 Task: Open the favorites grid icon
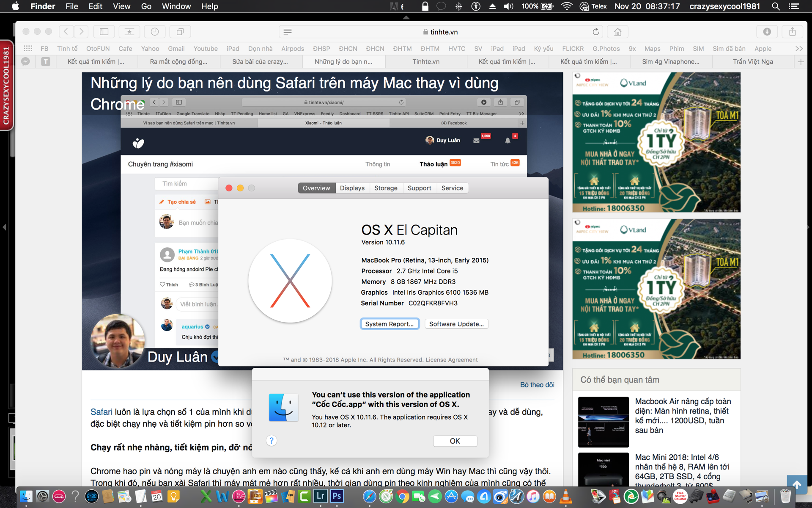(x=28, y=49)
